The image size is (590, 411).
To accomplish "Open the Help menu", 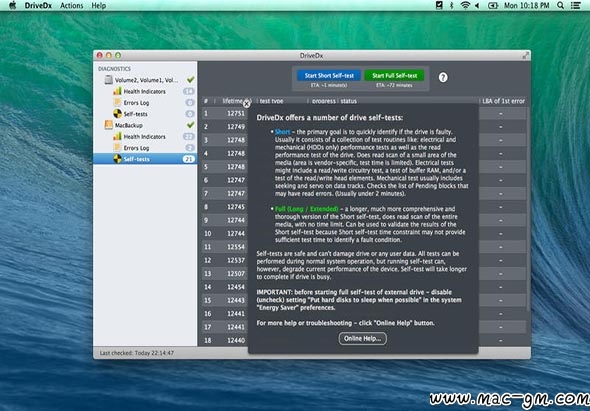I will click(99, 6).
